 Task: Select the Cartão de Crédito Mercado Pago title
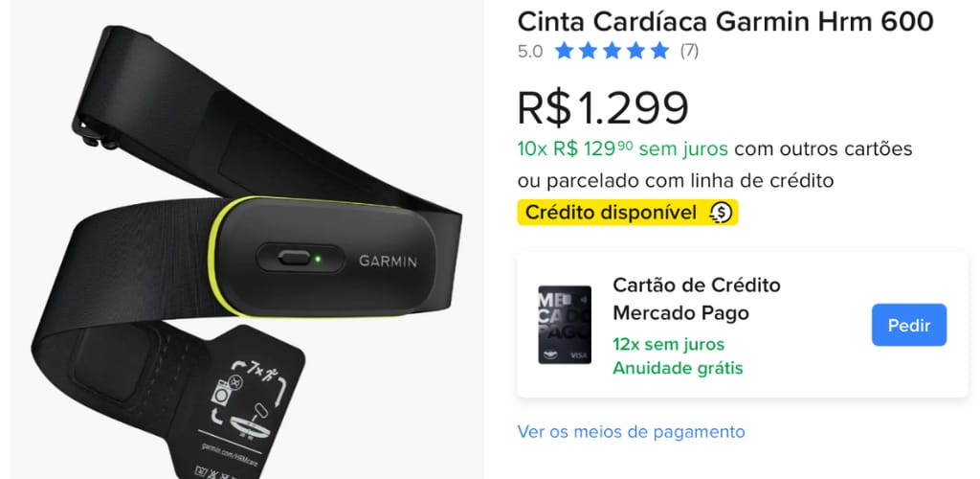coord(697,298)
